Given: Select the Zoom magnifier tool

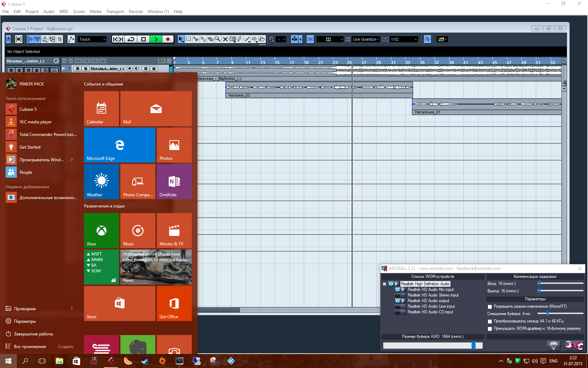Looking at the screenshot, I should 218,39.
